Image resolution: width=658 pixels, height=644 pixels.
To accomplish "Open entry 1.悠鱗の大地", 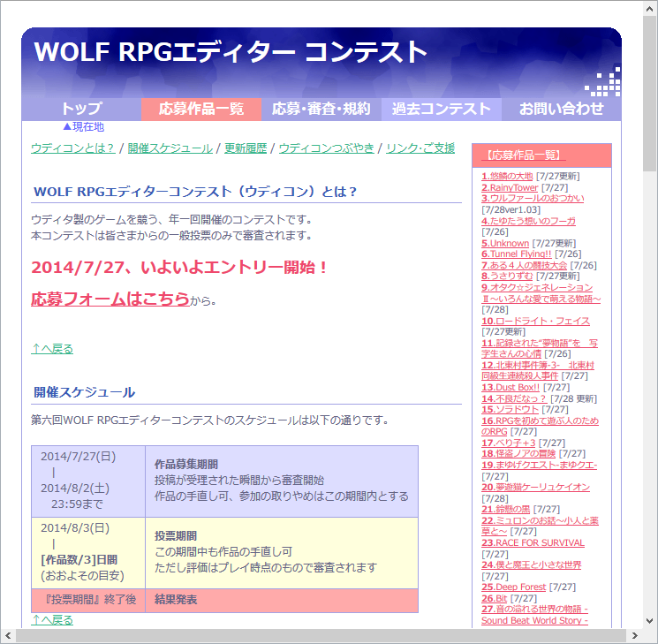I will [x=507, y=177].
